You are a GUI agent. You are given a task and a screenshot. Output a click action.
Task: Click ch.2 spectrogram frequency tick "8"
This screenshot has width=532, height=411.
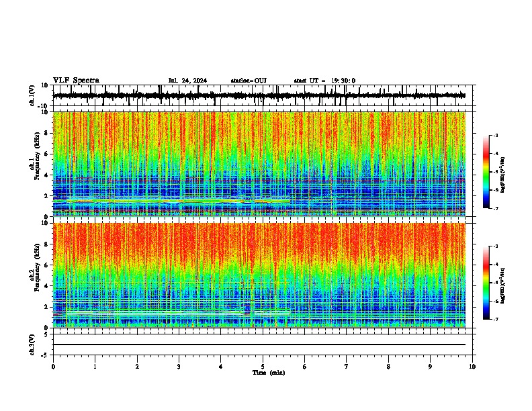pos(46,244)
